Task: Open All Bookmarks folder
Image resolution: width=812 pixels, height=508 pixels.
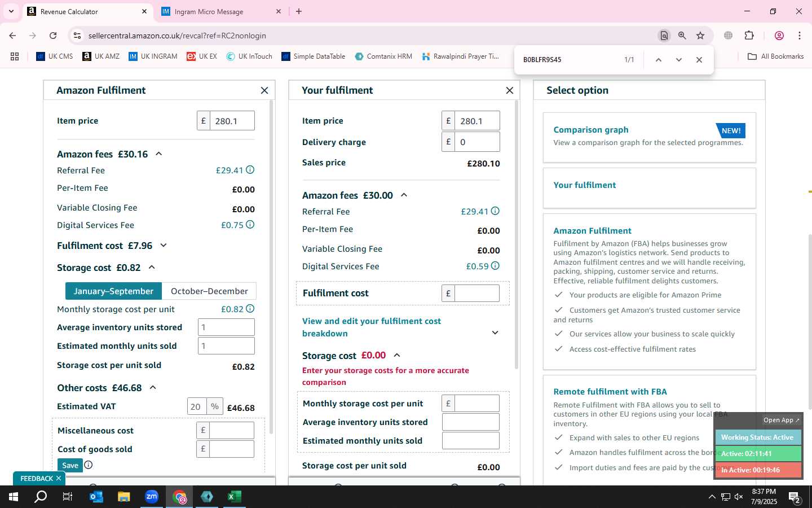Action: pyautogui.click(x=775, y=56)
